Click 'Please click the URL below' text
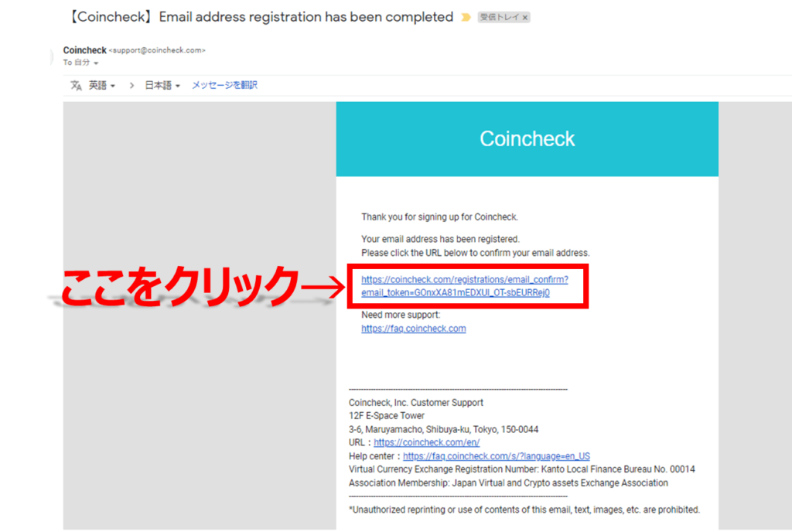The height and width of the screenshot is (532, 792). tap(476, 253)
